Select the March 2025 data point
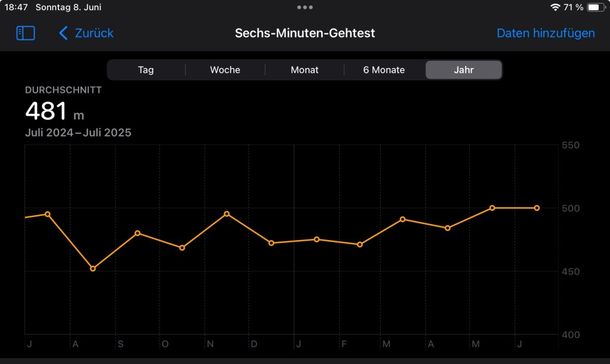The width and height of the screenshot is (610, 364). click(403, 219)
